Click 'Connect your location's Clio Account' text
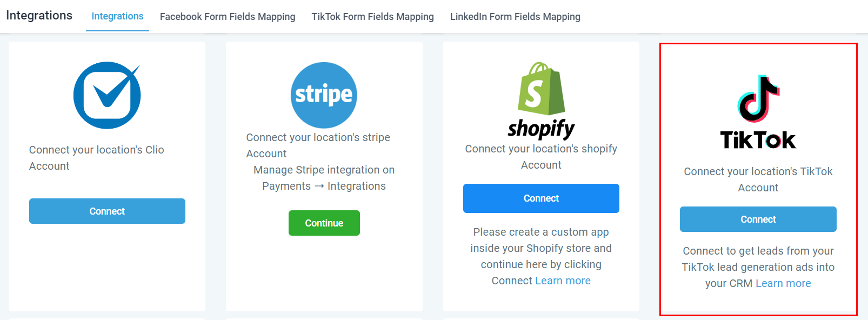This screenshot has height=320, width=868. (96, 158)
